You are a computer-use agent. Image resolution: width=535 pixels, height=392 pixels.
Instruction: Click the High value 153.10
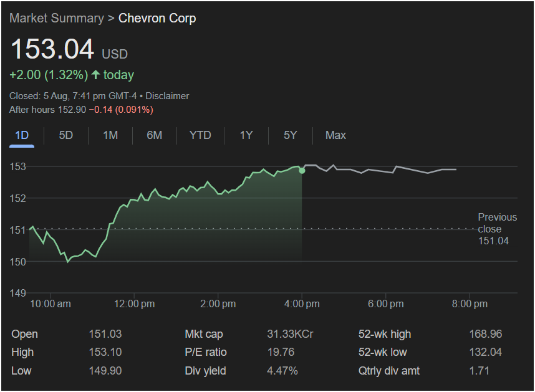click(105, 352)
